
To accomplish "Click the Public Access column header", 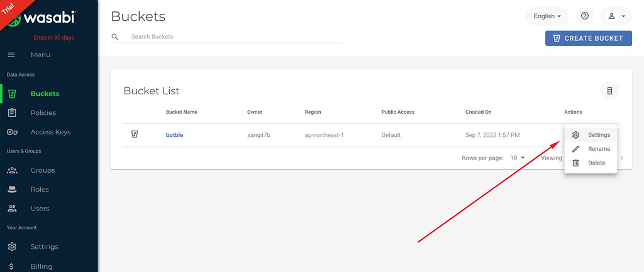I will tap(398, 112).
